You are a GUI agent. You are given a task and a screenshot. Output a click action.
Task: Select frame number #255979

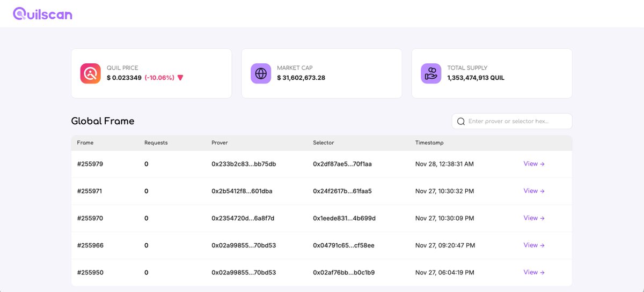click(x=90, y=164)
